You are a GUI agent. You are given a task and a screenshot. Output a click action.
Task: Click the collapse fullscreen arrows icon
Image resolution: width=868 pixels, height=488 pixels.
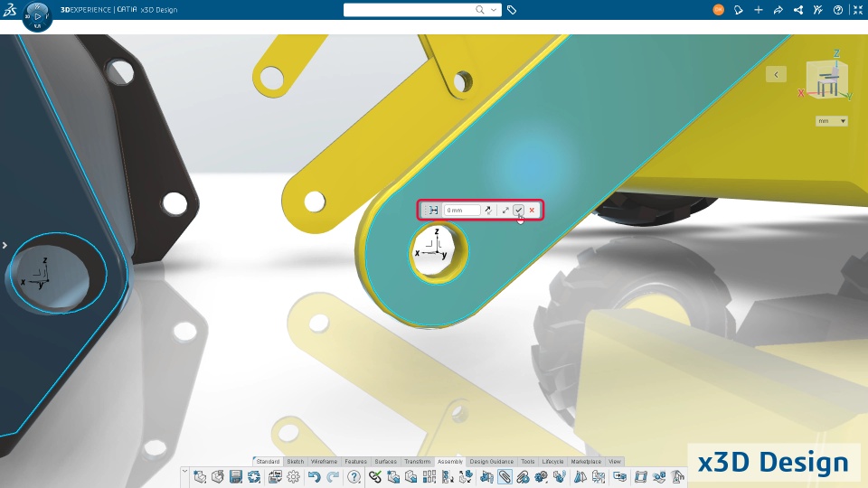[x=858, y=10]
